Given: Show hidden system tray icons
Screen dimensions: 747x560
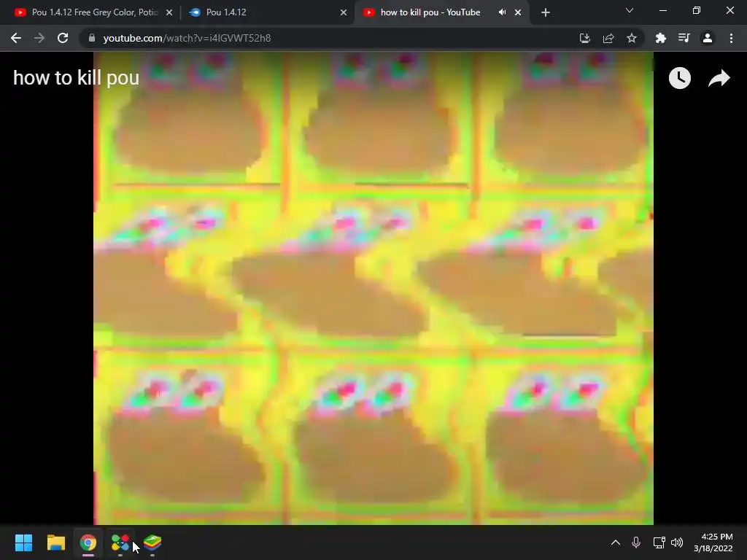Looking at the screenshot, I should pyautogui.click(x=616, y=542).
